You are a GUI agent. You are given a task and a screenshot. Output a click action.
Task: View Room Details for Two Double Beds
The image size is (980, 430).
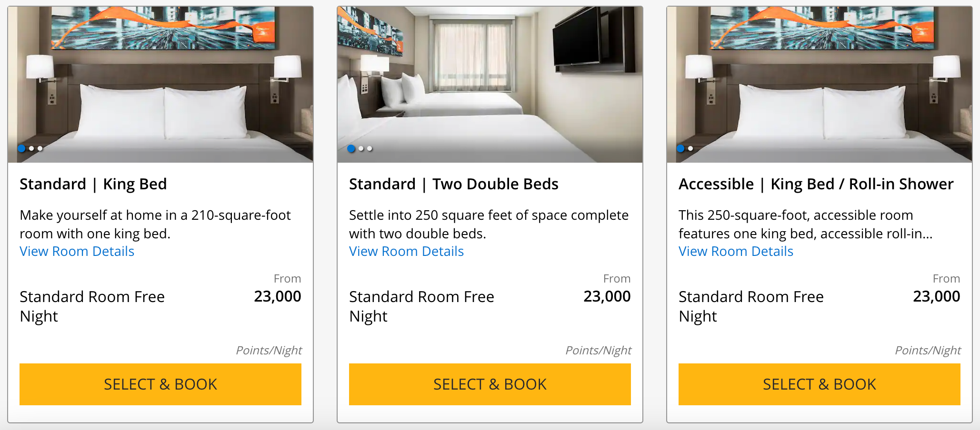click(407, 251)
